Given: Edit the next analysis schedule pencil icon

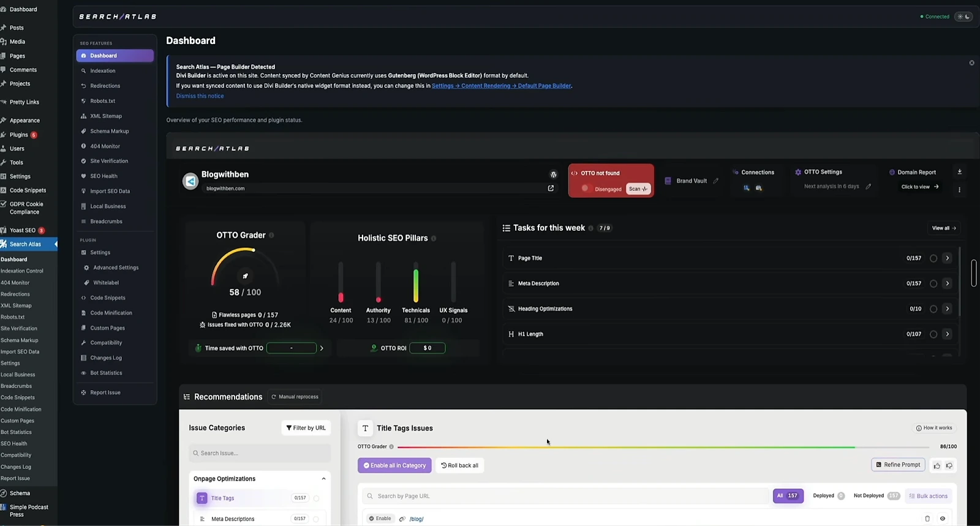Looking at the screenshot, I should [x=868, y=186].
